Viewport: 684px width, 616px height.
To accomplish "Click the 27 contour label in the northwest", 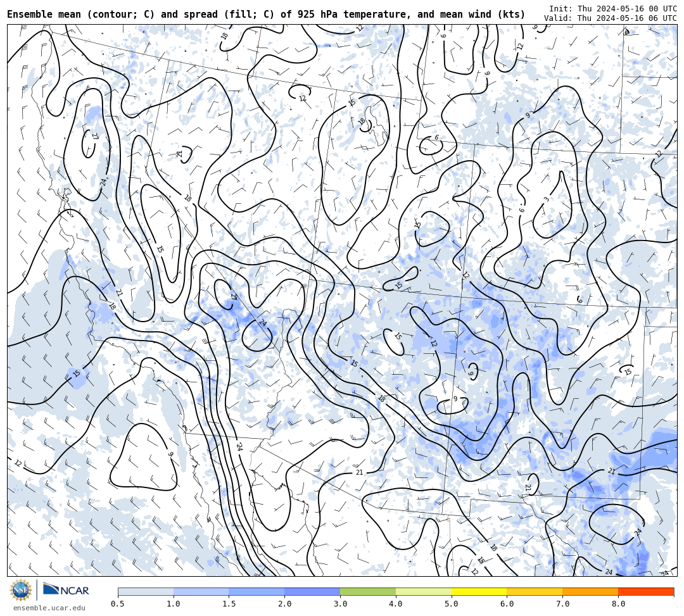I will 94,137.
